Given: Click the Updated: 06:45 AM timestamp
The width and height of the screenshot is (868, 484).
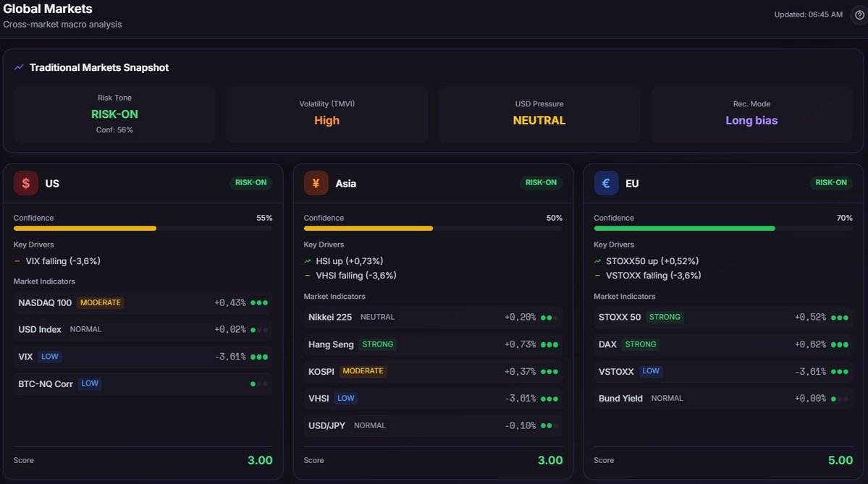Looking at the screenshot, I should pyautogui.click(x=808, y=15).
